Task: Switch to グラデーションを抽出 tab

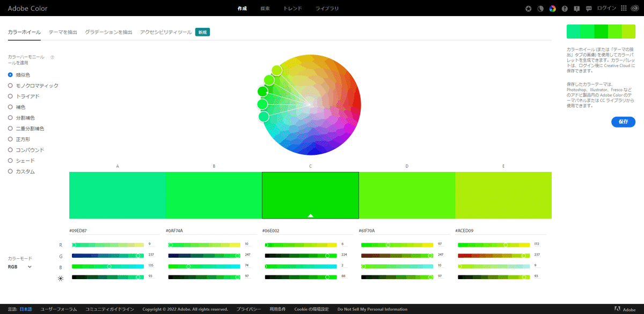Action: click(x=108, y=32)
